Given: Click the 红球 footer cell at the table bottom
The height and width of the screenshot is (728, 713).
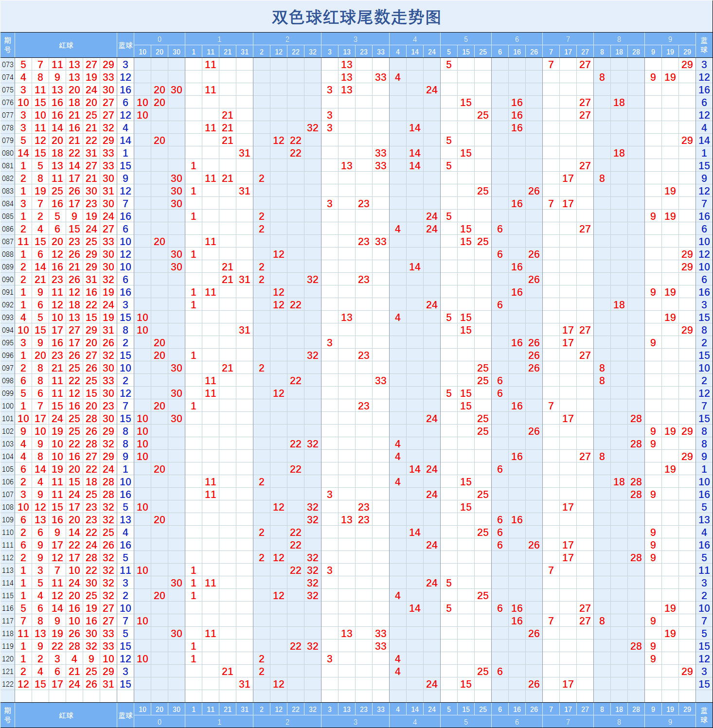Looking at the screenshot, I should click(66, 715).
